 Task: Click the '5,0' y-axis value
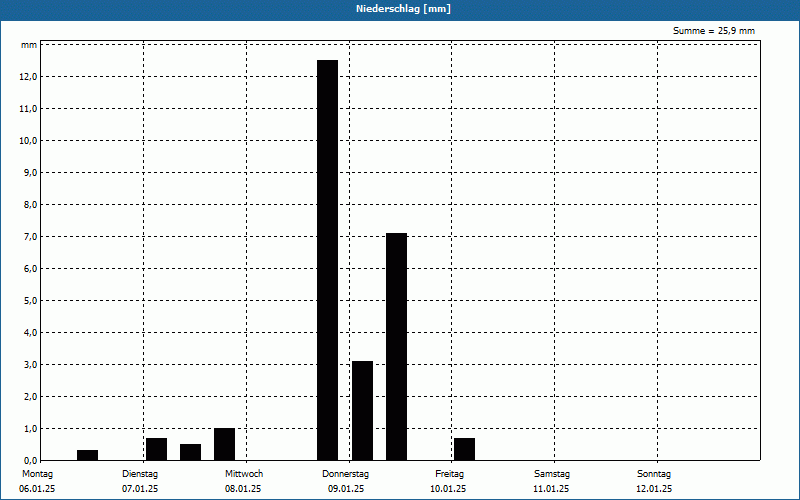coord(30,301)
